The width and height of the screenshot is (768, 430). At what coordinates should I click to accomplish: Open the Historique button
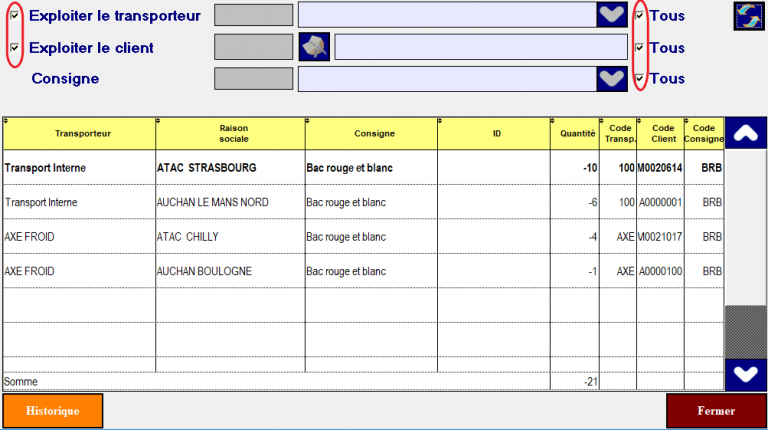52,411
